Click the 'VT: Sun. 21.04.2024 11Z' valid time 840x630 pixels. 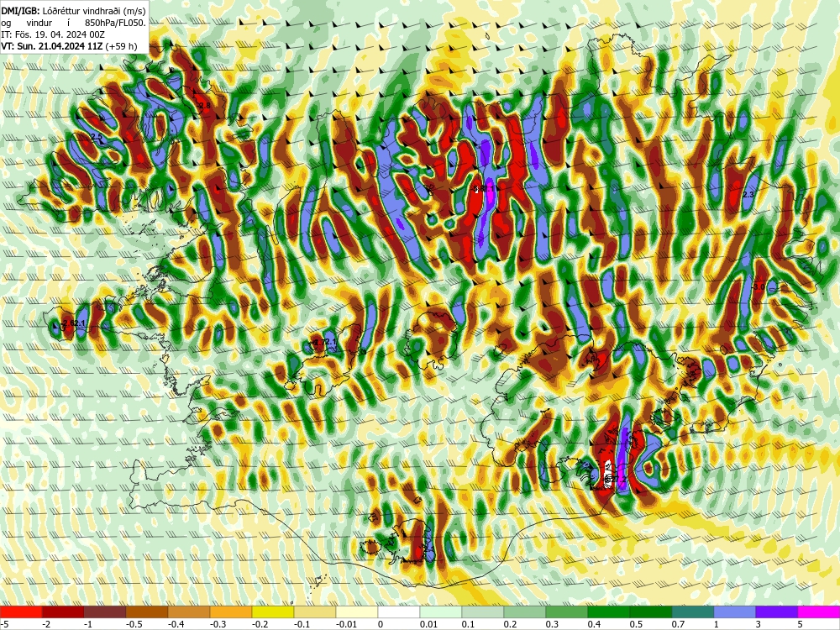pos(52,46)
